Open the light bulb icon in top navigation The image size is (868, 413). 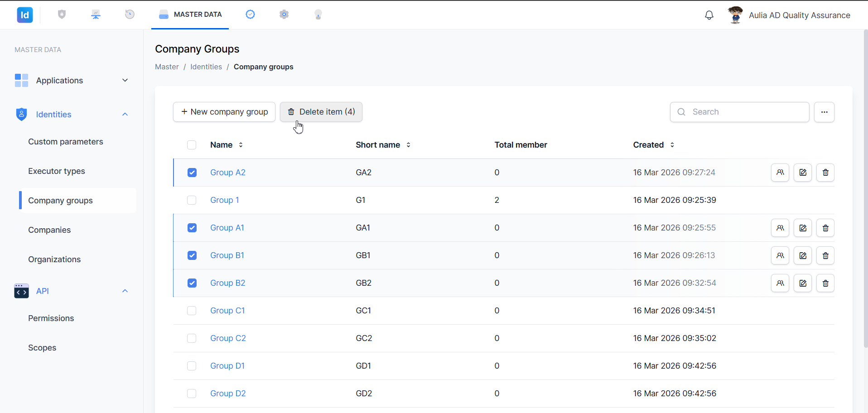318,14
